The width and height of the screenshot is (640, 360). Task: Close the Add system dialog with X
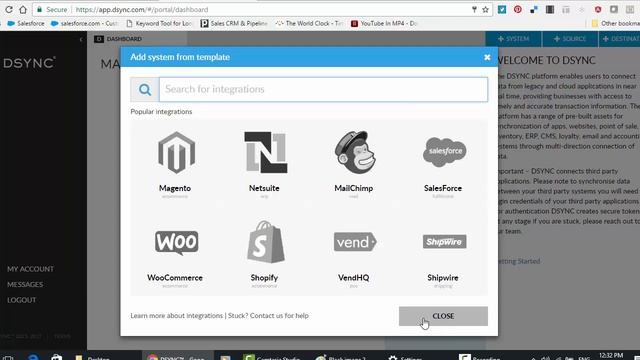click(487, 57)
